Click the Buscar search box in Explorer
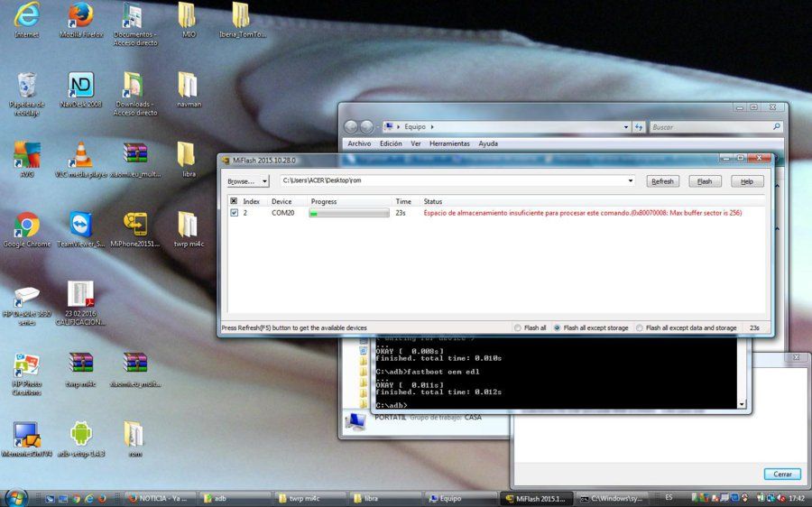Viewport: 812px width, 507px height. point(716,127)
